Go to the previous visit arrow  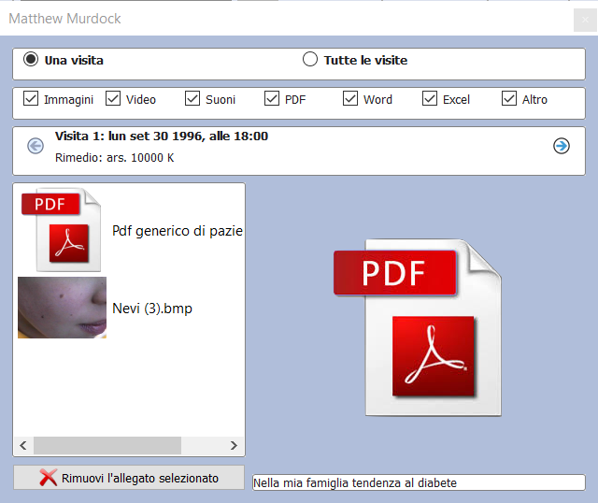pos(35,146)
